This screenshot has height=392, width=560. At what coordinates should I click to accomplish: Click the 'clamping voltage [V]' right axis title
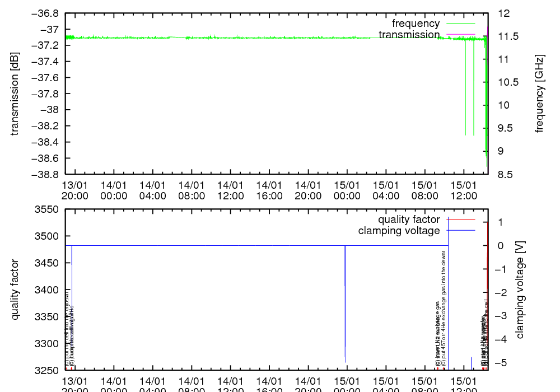(x=519, y=290)
